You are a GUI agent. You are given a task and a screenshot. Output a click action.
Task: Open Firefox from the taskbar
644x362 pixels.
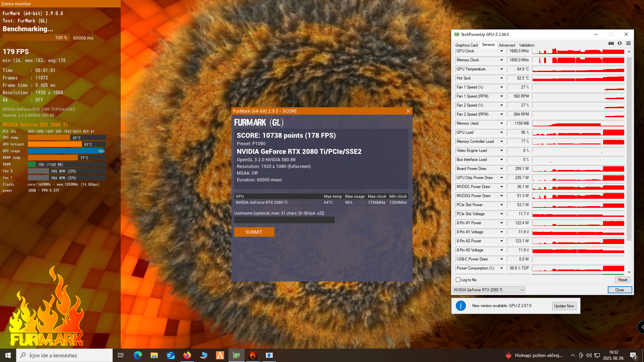pos(187,355)
